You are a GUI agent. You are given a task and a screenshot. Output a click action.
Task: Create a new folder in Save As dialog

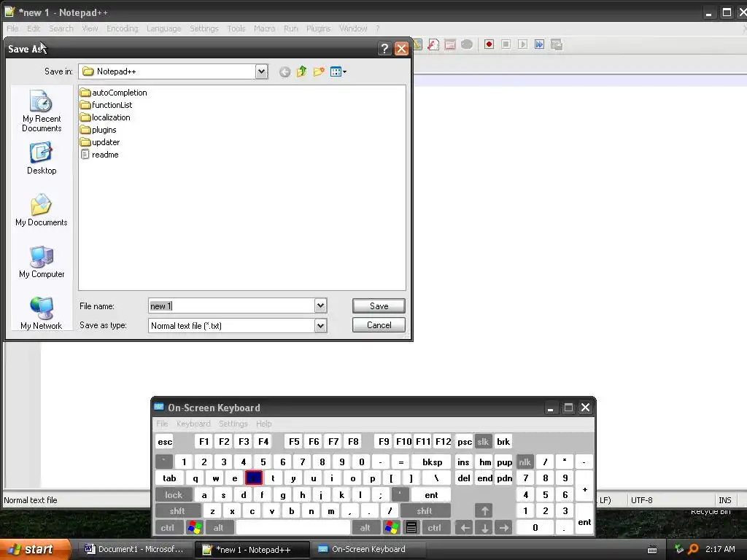pyautogui.click(x=320, y=72)
